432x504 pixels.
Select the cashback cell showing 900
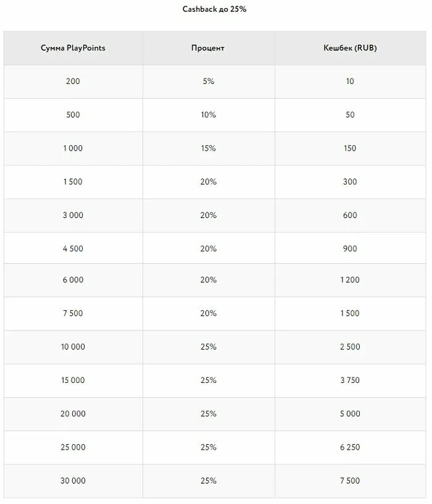click(x=350, y=248)
